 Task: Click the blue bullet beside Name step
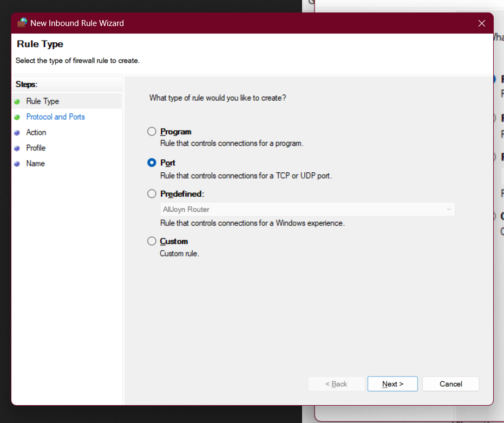coord(17,164)
